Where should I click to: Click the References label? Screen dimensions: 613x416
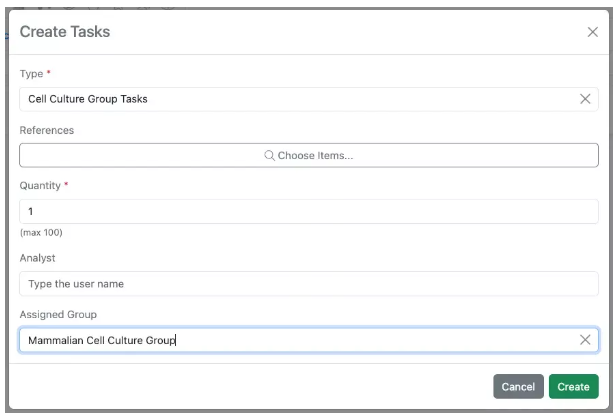point(46,130)
